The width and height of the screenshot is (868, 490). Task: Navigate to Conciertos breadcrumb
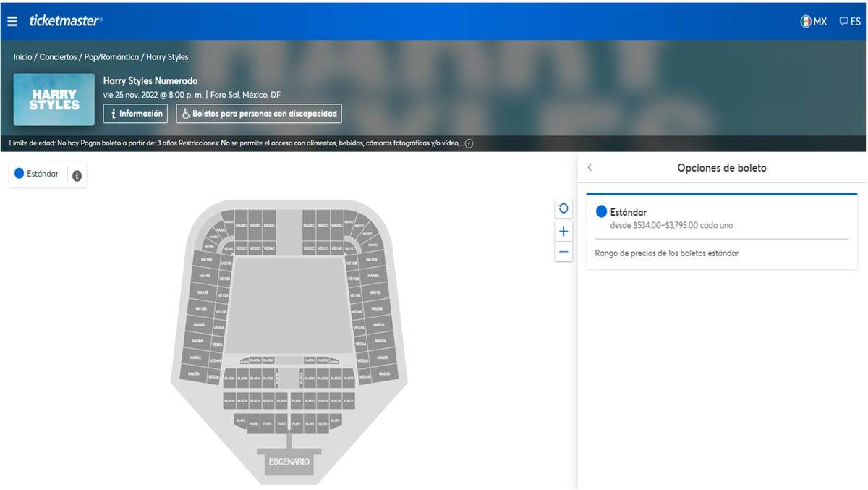coord(58,56)
